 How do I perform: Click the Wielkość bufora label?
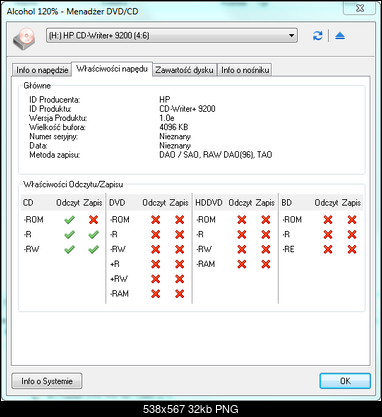(57, 127)
